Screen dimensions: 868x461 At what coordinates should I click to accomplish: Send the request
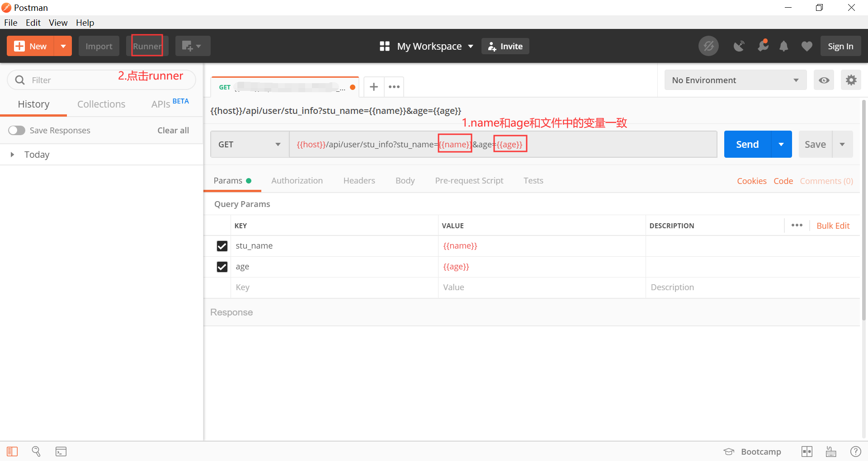747,144
